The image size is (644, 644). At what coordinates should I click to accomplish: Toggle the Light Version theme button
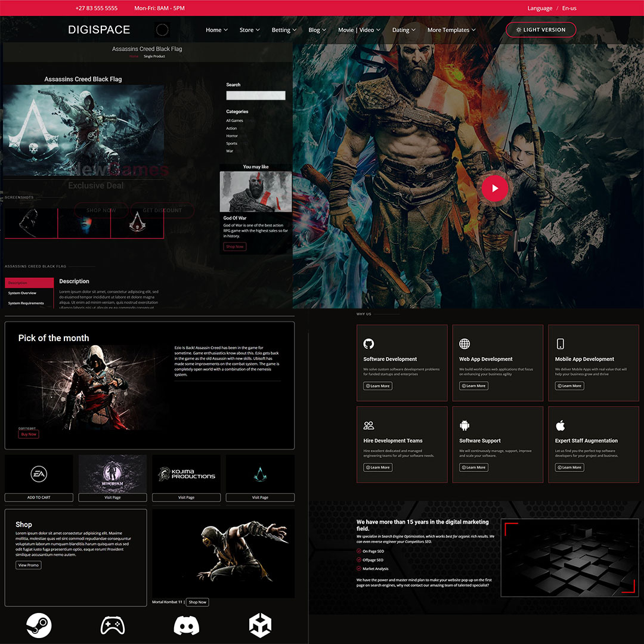tap(540, 30)
